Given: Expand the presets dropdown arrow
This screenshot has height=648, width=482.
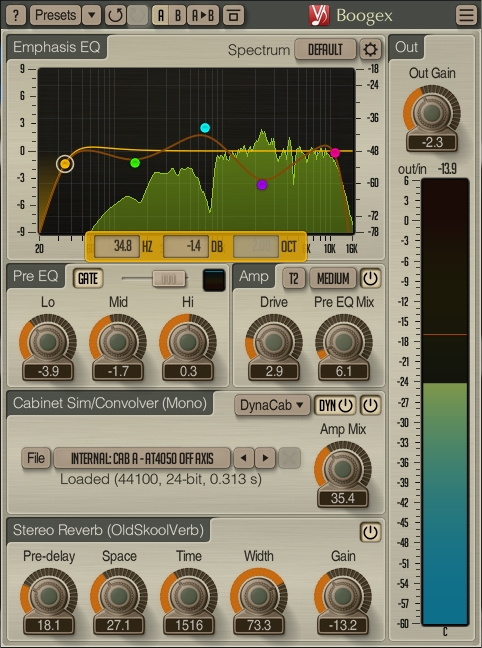Looking at the screenshot, I should pos(91,15).
